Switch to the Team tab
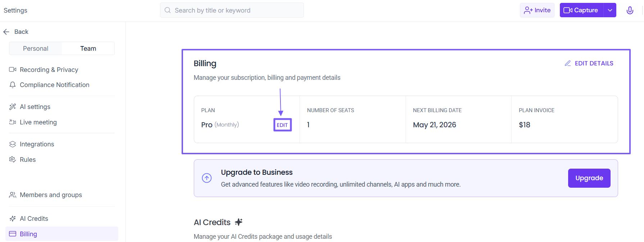This screenshot has height=242, width=644. (x=88, y=49)
